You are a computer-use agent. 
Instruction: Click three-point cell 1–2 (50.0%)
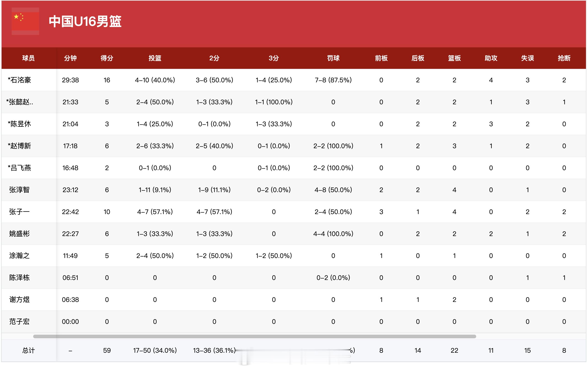(x=274, y=256)
